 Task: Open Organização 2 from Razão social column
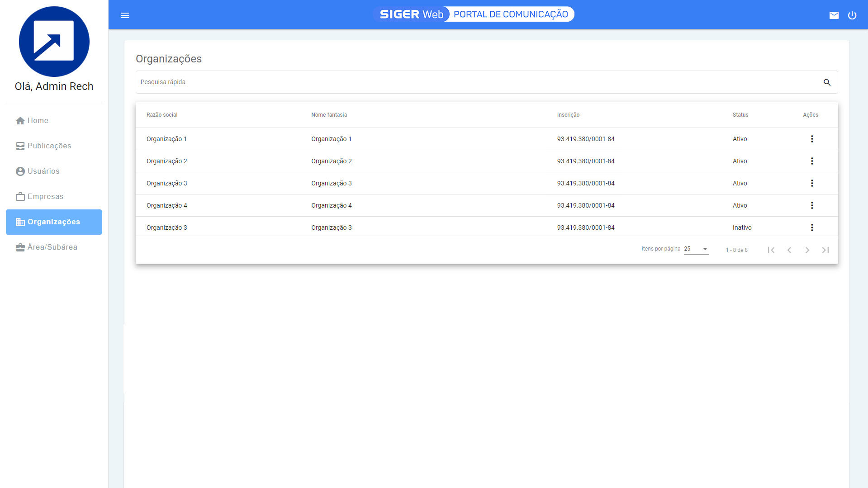[x=166, y=161]
